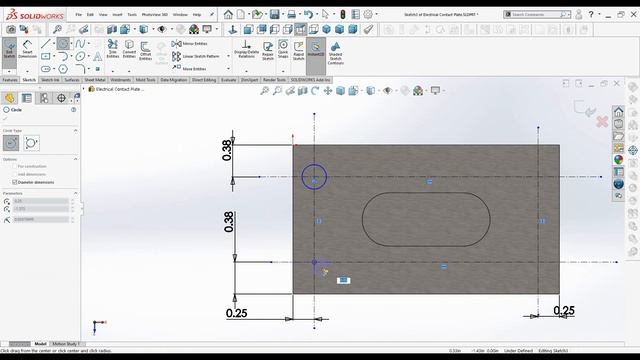Select the Spline sketch tool
The height and width of the screenshot is (360, 640).
coord(80,43)
